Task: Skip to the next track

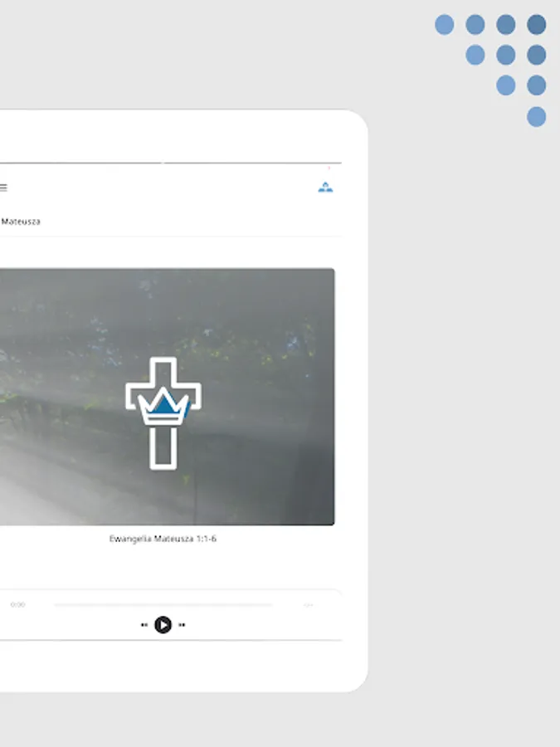Action: [x=182, y=625]
